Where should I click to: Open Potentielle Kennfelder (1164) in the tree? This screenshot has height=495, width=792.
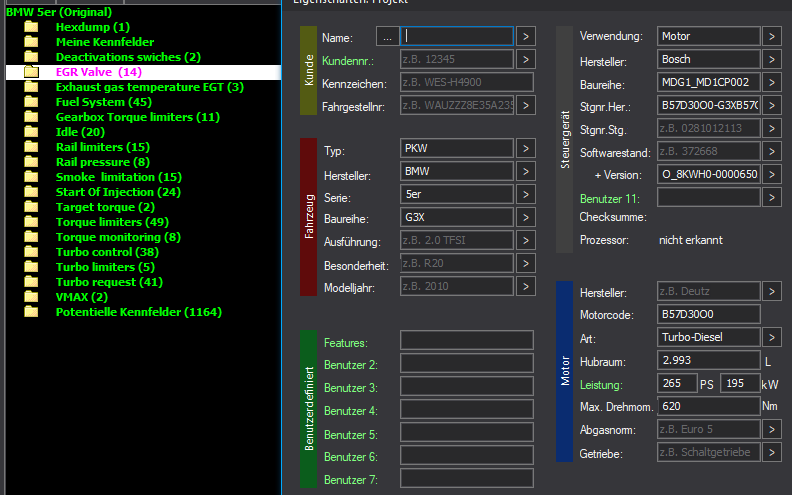[x=138, y=312]
